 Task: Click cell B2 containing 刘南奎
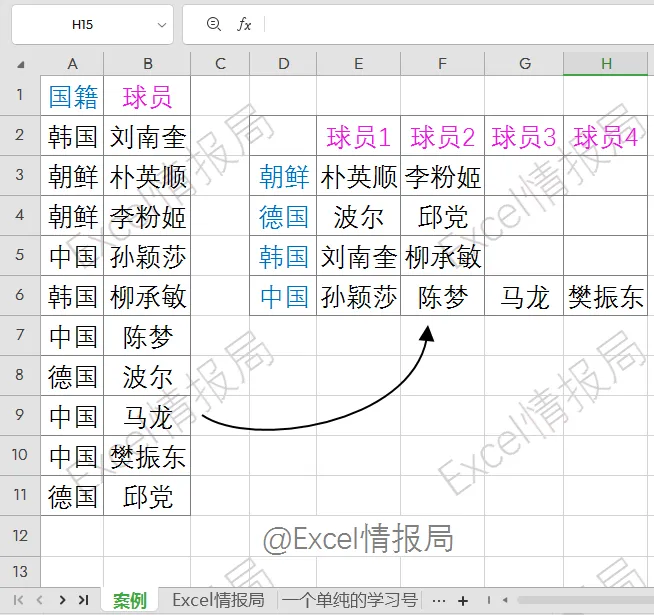point(147,136)
